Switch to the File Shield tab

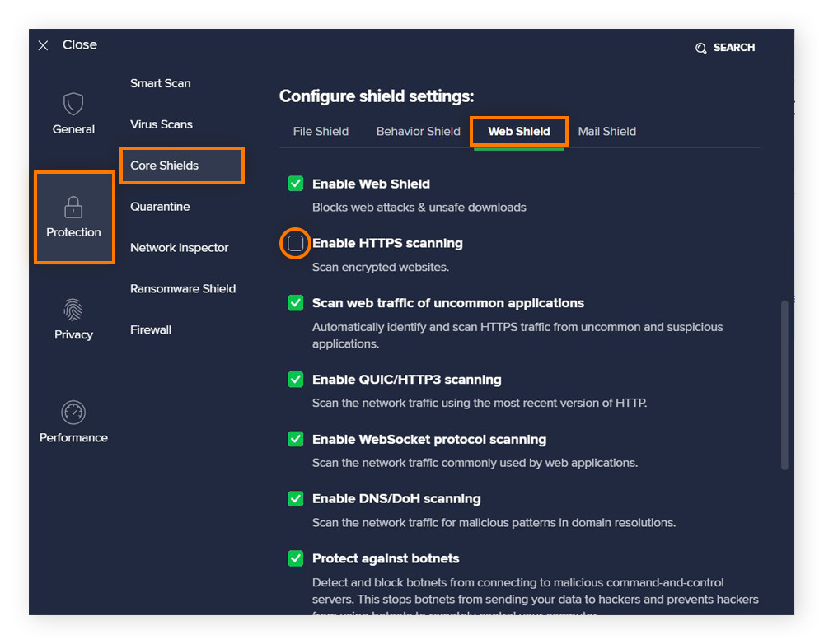pos(321,131)
